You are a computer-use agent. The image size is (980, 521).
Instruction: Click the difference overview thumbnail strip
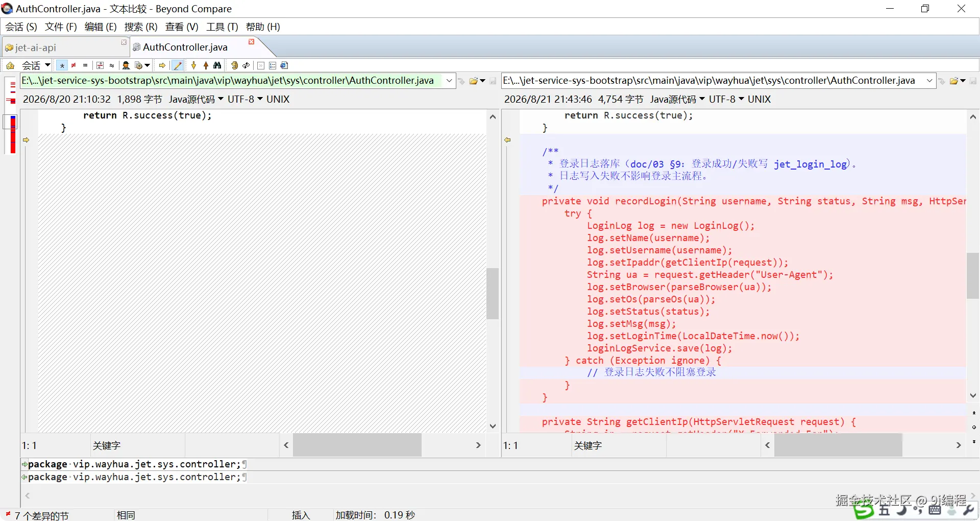pos(11,115)
